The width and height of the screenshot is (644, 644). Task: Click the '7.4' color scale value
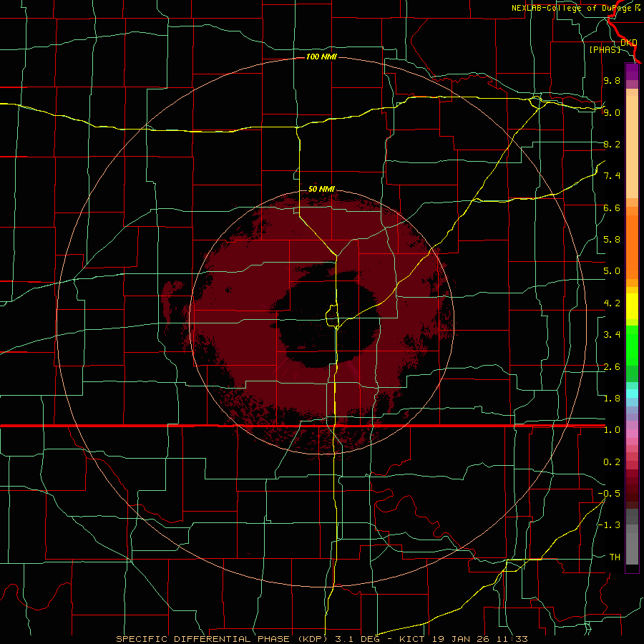coord(612,176)
